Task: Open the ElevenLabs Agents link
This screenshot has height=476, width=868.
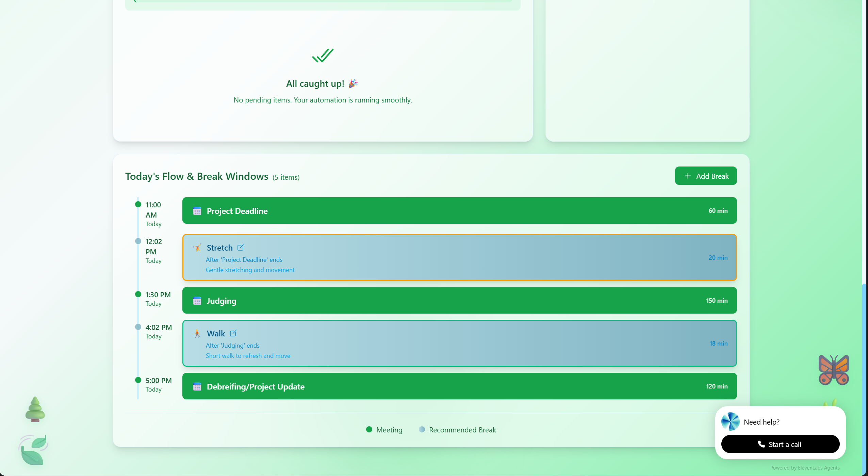Action: click(831, 468)
